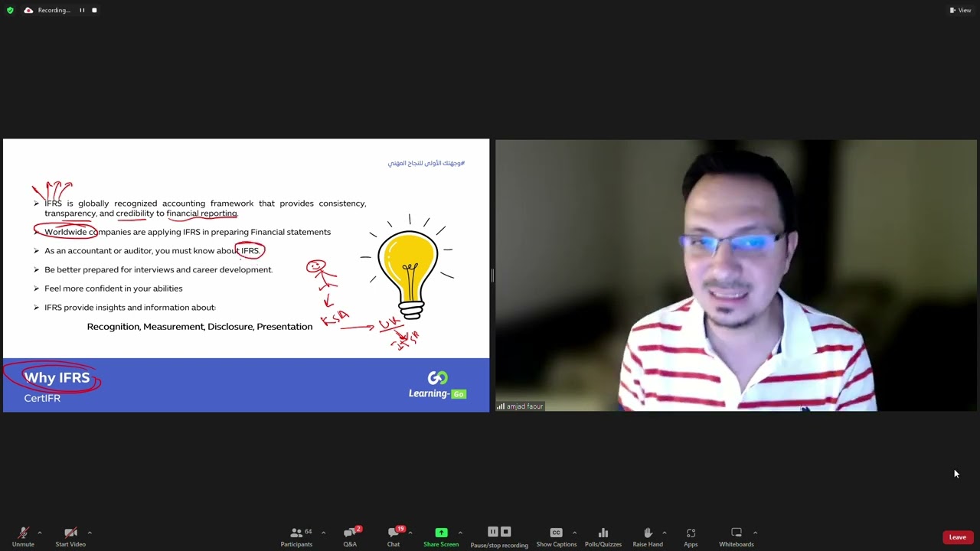980x551 pixels.
Task: Start Video from the toolbar
Action: [x=70, y=536]
